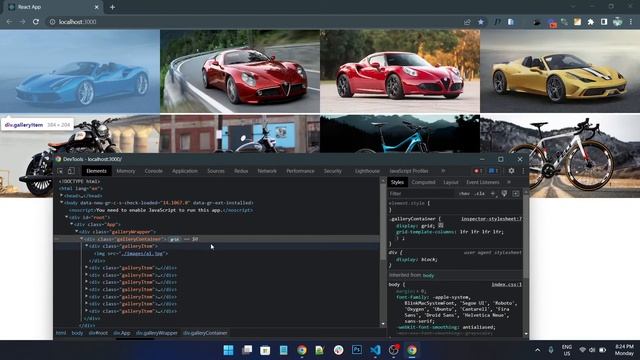
Task: Click the Filter styles input field
Action: [422, 193]
